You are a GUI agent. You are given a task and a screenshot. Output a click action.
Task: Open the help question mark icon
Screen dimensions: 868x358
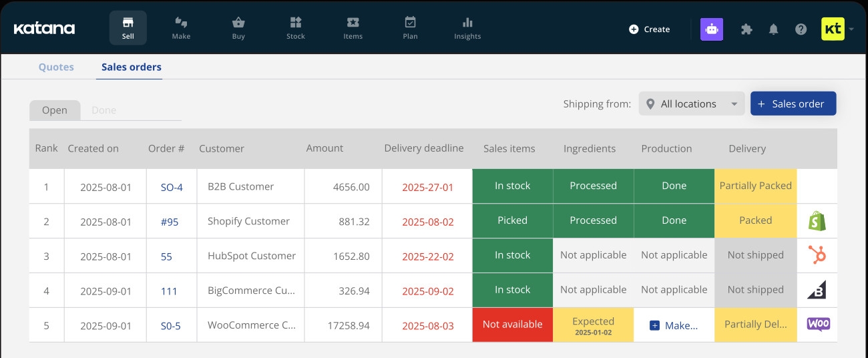point(801,29)
